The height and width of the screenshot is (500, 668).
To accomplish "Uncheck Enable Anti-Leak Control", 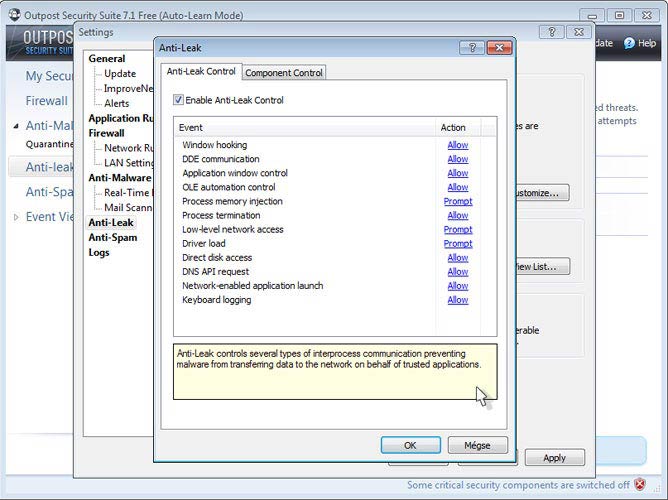I will [x=179, y=100].
